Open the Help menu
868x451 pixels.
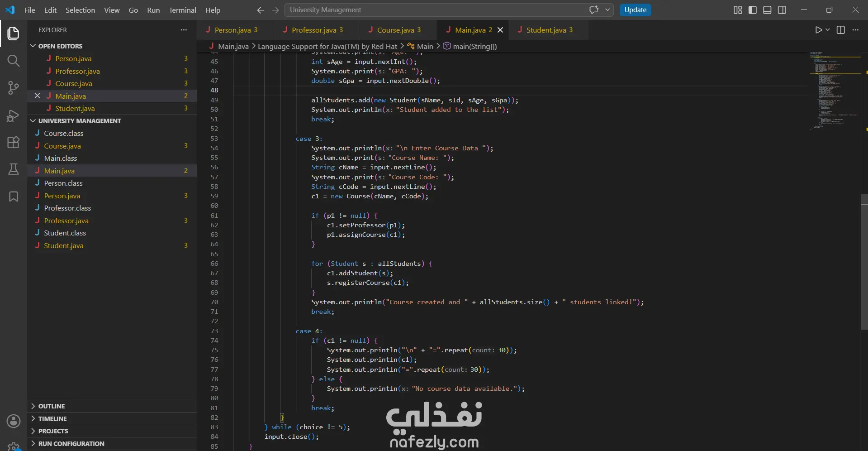point(213,10)
